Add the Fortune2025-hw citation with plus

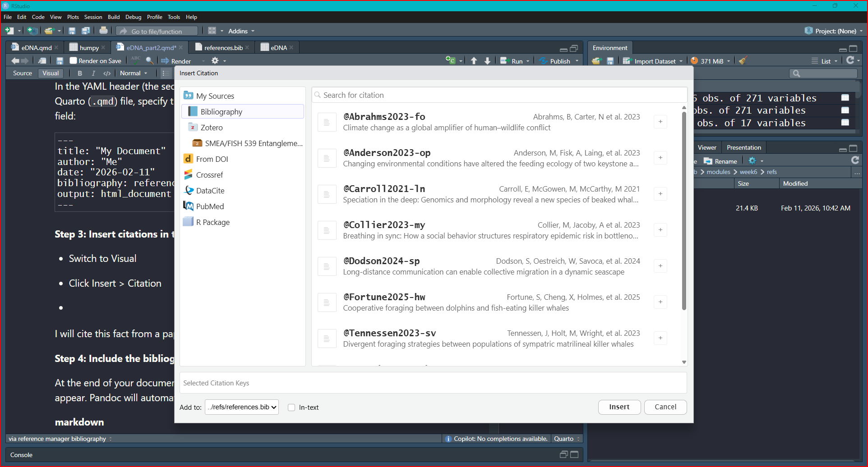tap(660, 302)
